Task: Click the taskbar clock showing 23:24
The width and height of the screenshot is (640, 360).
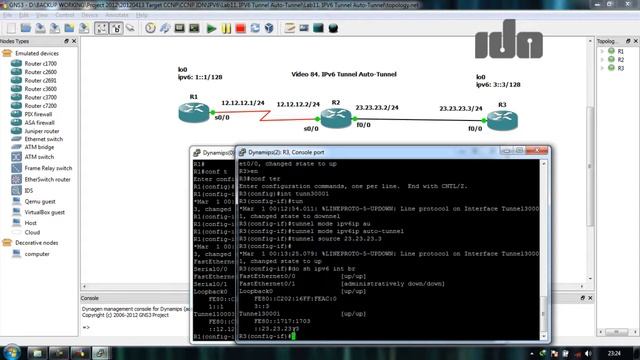Action: 614,353
